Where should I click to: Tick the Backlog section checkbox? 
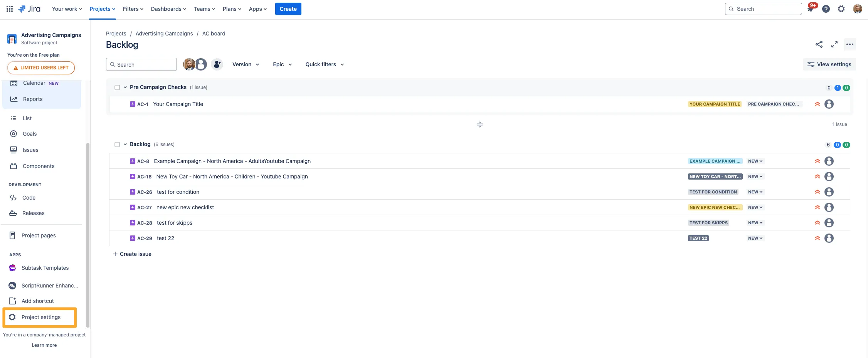[x=117, y=145]
